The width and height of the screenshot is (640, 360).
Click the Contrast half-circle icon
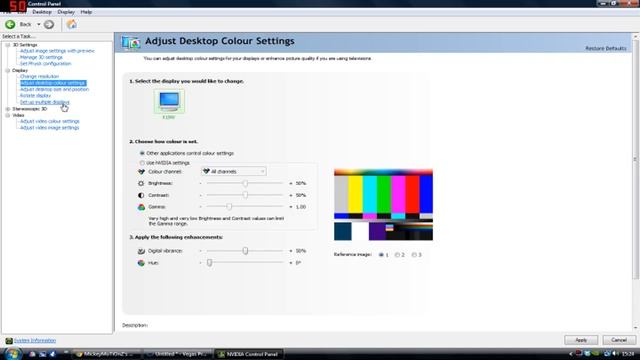pos(141,196)
